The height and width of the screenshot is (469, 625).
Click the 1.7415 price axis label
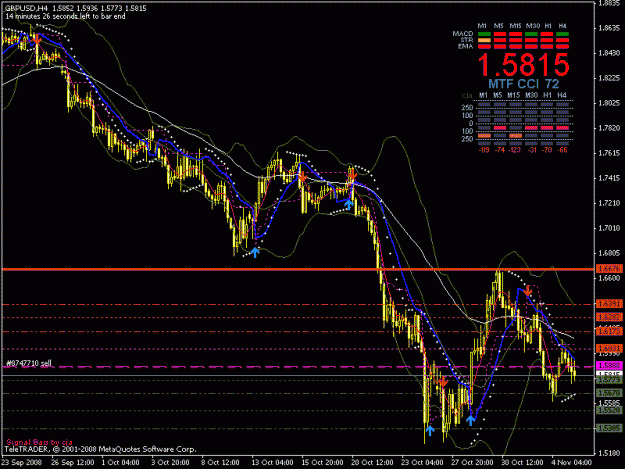click(x=609, y=178)
